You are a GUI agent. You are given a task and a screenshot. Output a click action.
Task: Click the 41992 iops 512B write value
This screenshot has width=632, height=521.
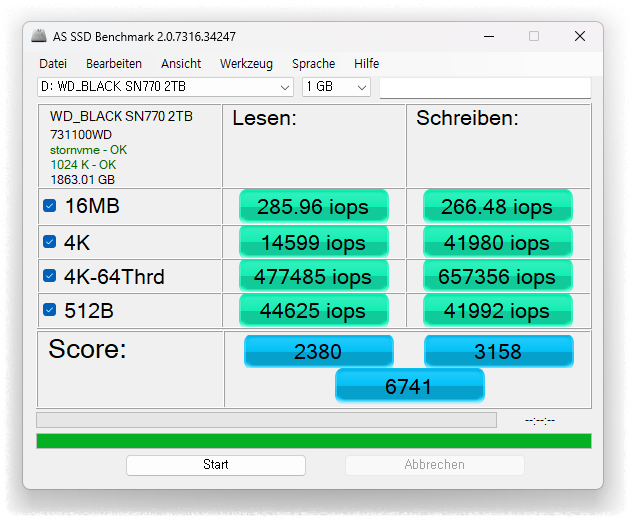coord(497,310)
